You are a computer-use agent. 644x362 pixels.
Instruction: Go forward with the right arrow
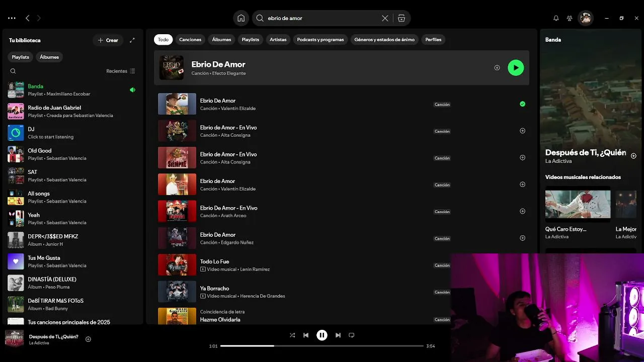click(39, 18)
